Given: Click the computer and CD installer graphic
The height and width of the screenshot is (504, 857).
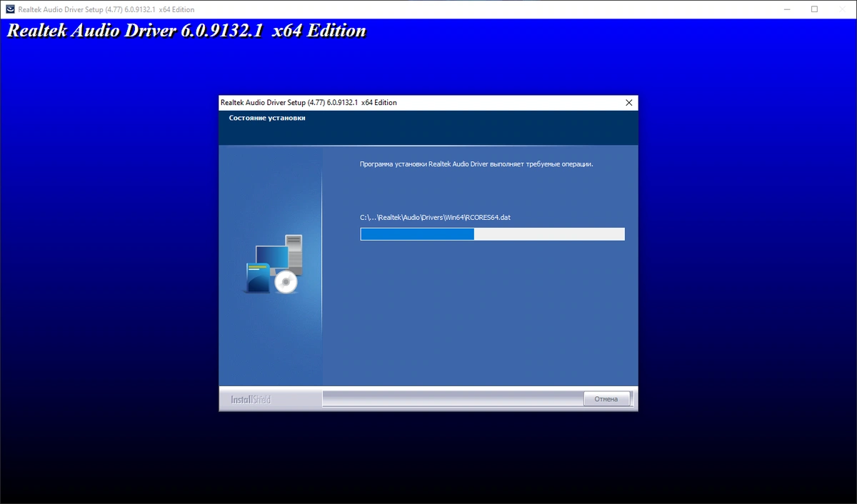Looking at the screenshot, I should (x=274, y=264).
